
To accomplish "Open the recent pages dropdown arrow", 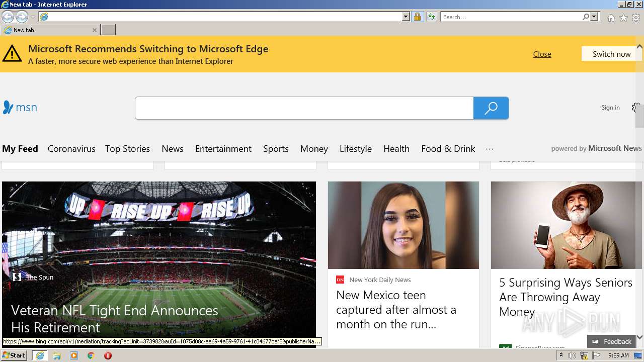I will tap(33, 17).
